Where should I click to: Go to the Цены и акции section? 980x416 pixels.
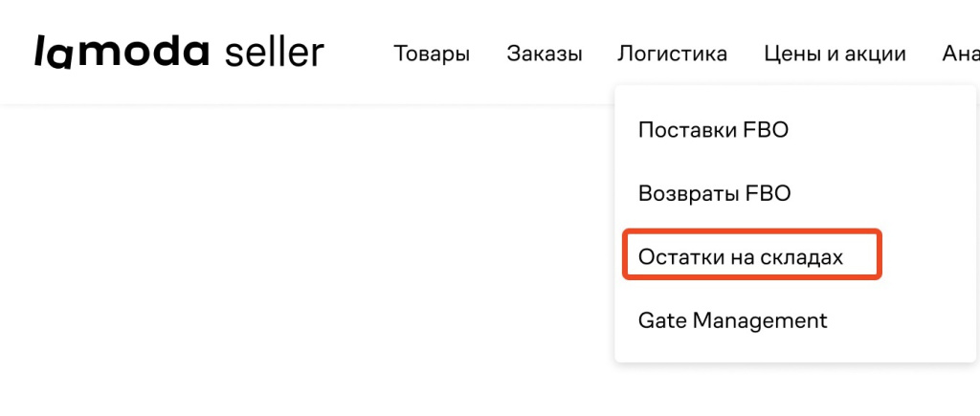click(835, 54)
